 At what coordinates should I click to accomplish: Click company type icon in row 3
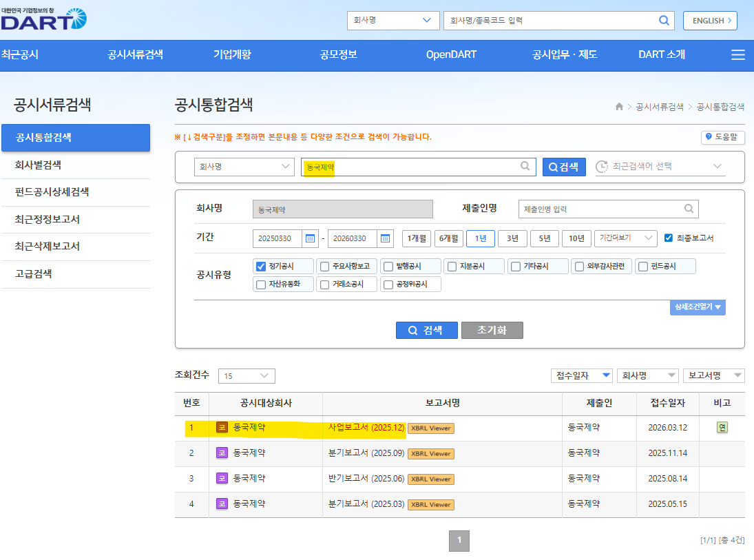pyautogui.click(x=222, y=478)
